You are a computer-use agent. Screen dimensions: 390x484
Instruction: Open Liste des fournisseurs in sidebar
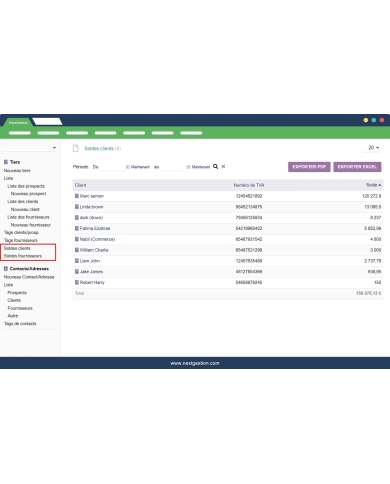[28, 217]
